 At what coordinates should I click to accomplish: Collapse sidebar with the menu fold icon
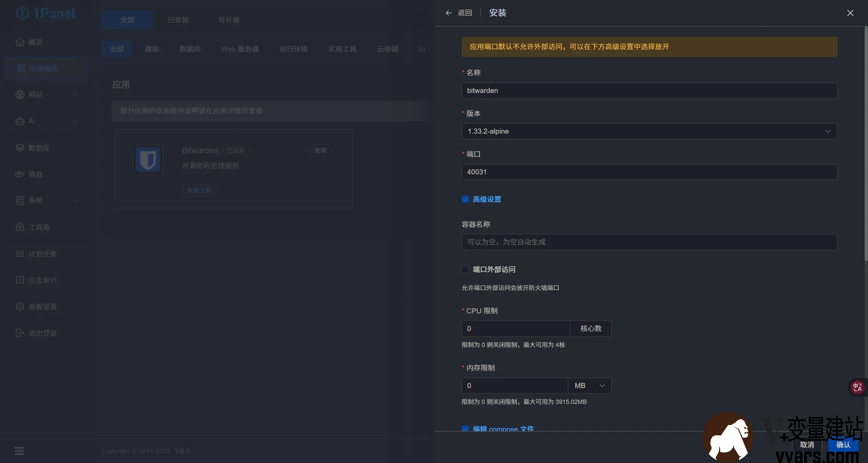[19, 451]
